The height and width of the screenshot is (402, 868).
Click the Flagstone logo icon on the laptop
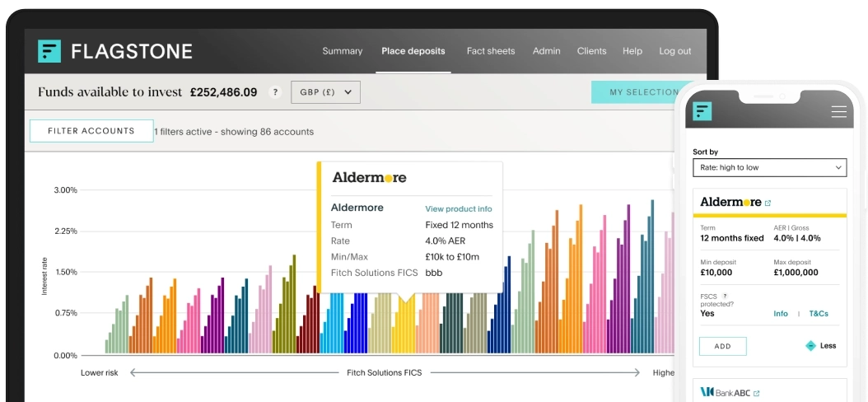pos(49,51)
